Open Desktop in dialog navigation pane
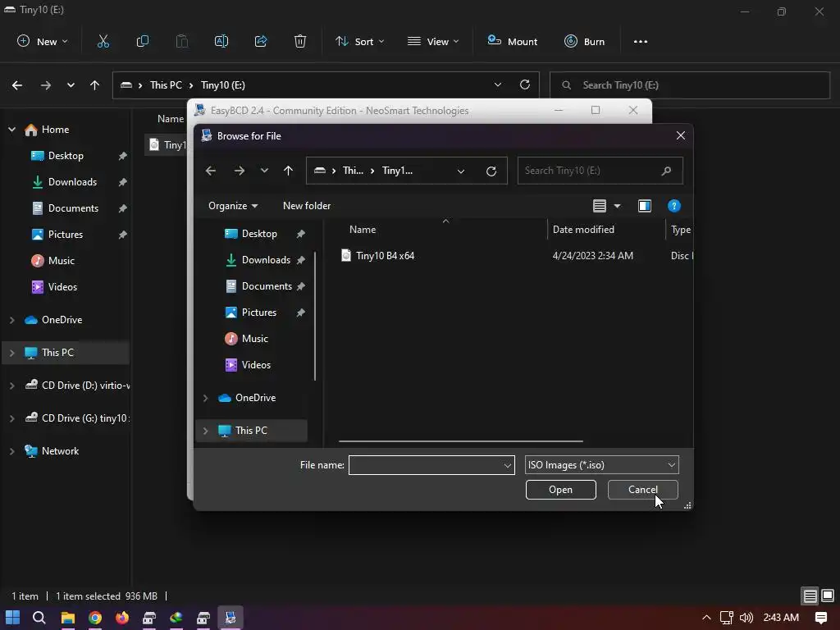 tap(259, 234)
